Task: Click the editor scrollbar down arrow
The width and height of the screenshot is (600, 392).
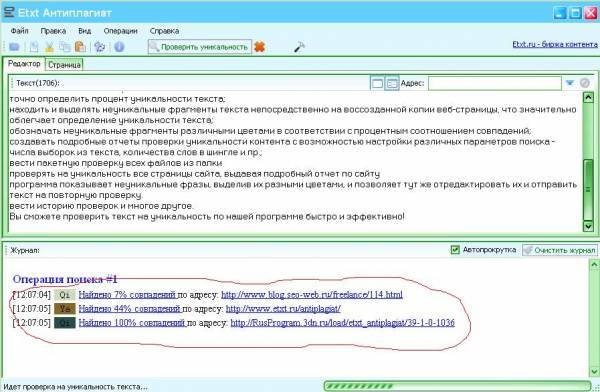Action: tap(588, 227)
